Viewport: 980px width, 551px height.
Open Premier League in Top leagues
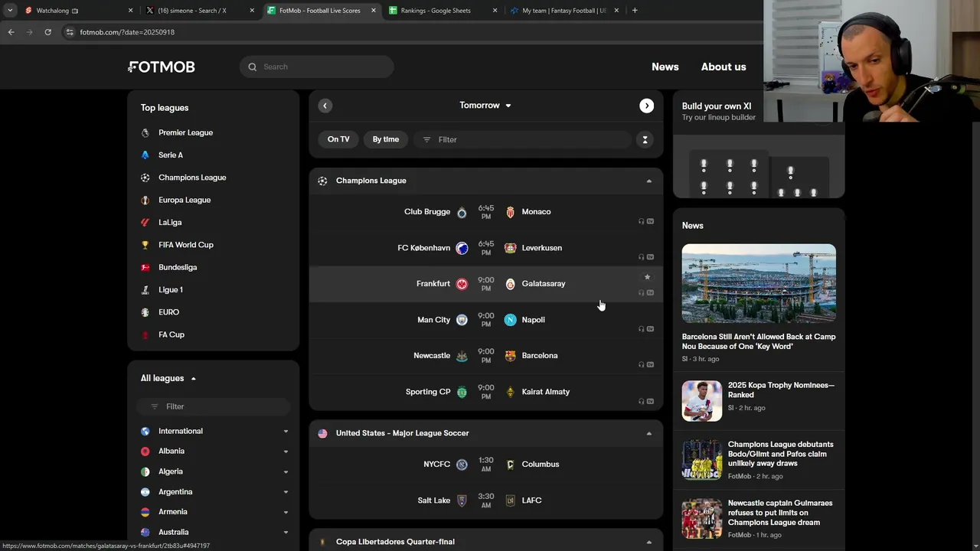tap(185, 132)
